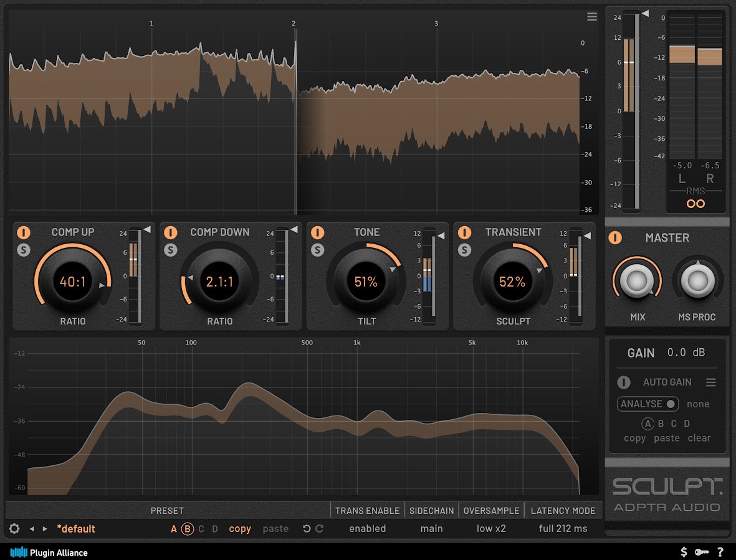This screenshot has height=560, width=736.
Task: Click none label next to ANALYSE
Action: click(x=698, y=404)
